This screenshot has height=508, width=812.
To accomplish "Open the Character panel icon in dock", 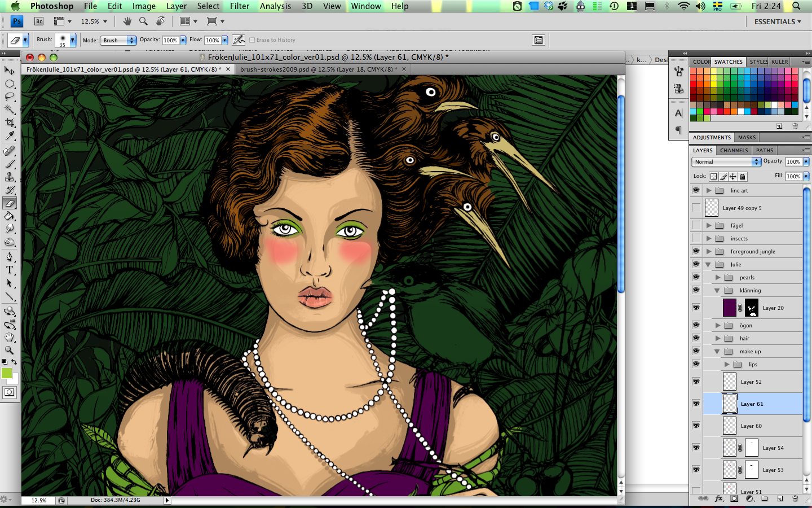I will tap(679, 113).
